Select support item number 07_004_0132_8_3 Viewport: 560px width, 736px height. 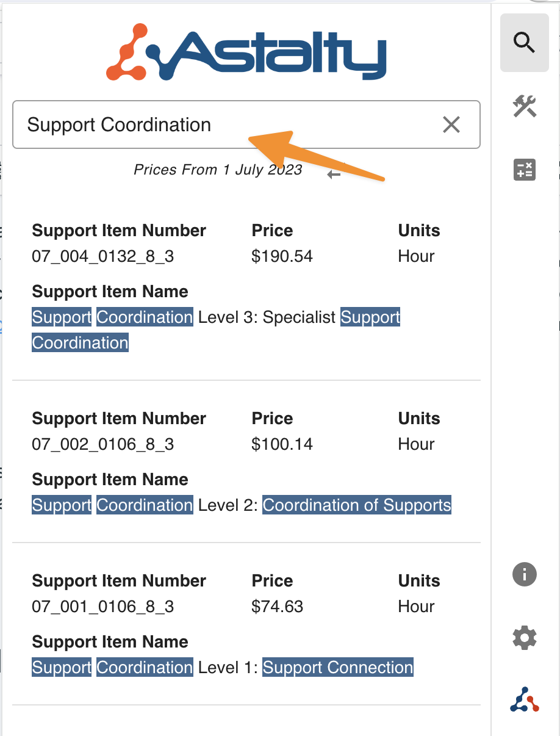pyautogui.click(x=102, y=256)
